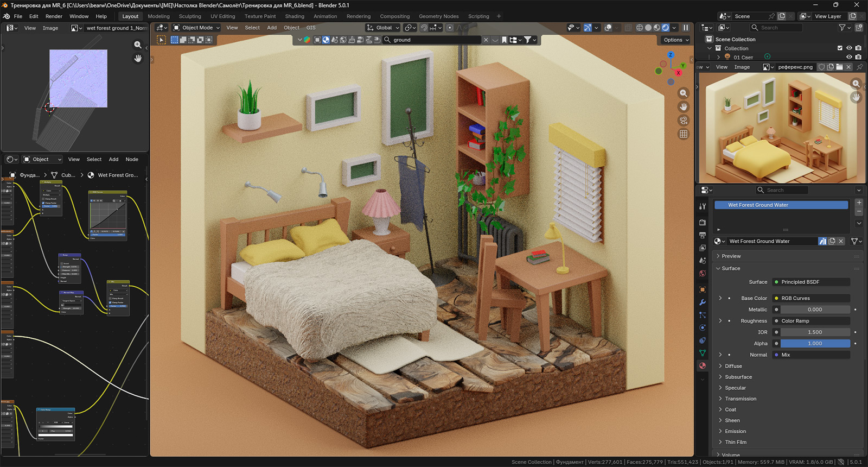Click the camera view button in viewport
The width and height of the screenshot is (868, 467).
pos(684,121)
